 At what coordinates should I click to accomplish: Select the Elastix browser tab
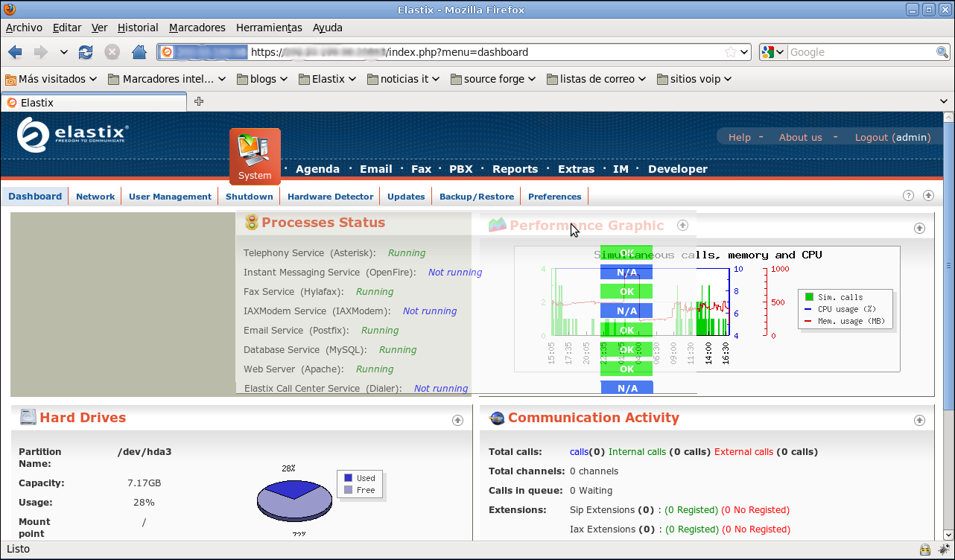94,103
